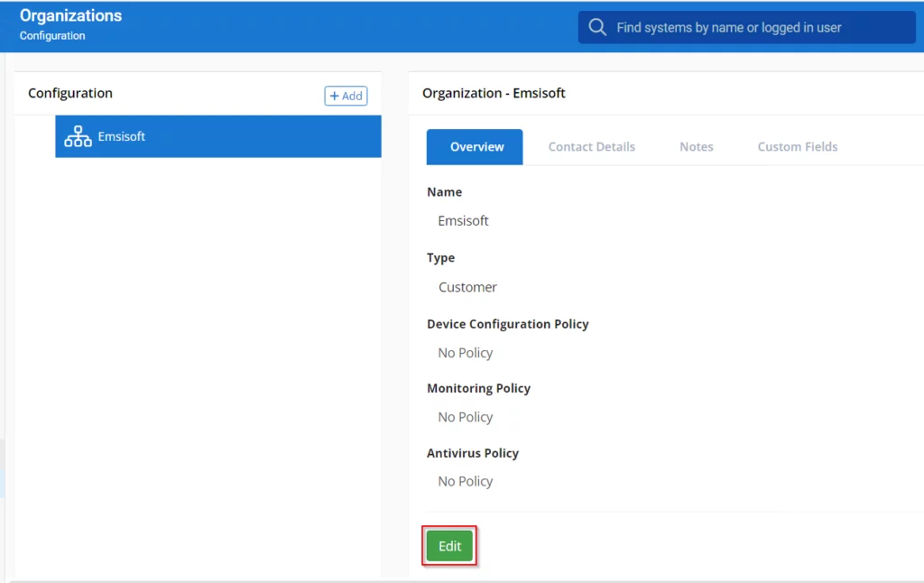Click 'No Policy' under Monitoring Policy
The width and height of the screenshot is (924, 583).
[x=465, y=417]
